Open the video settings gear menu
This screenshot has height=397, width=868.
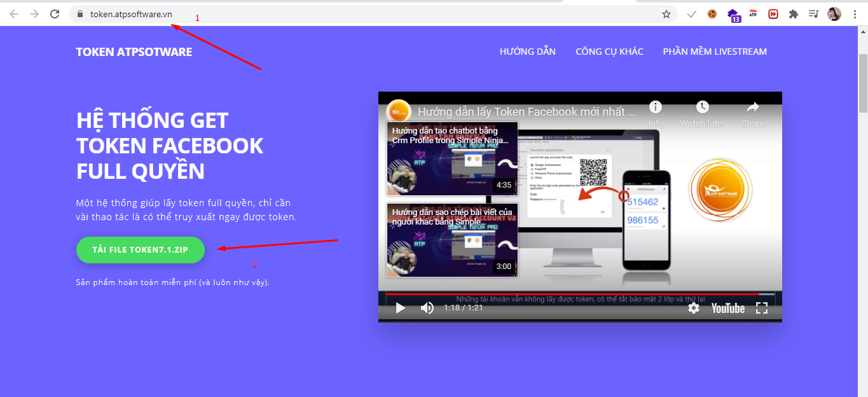point(692,308)
